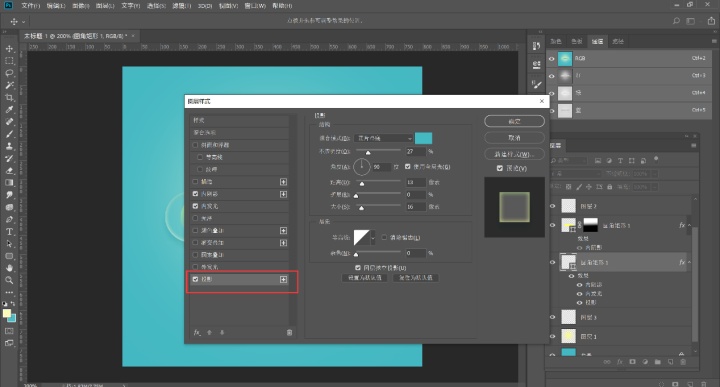The width and height of the screenshot is (720, 387).
Task: Select the Rectangle shape tool
Action: tap(9, 256)
